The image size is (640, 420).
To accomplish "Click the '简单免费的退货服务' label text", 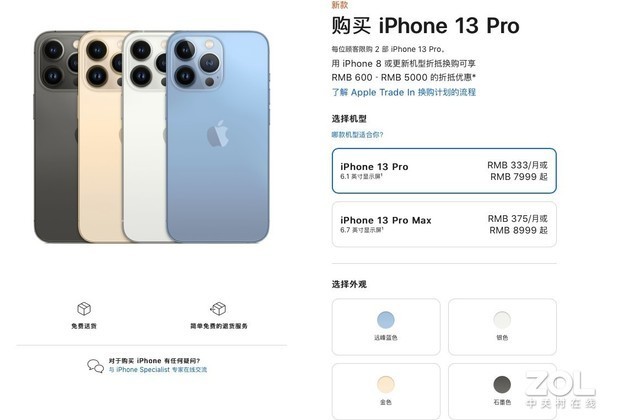I will (x=219, y=326).
